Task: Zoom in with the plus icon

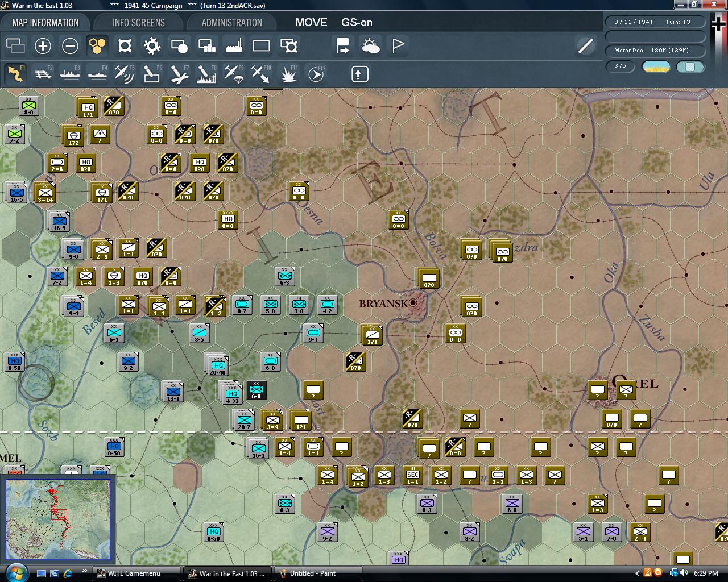Action: 43,45
